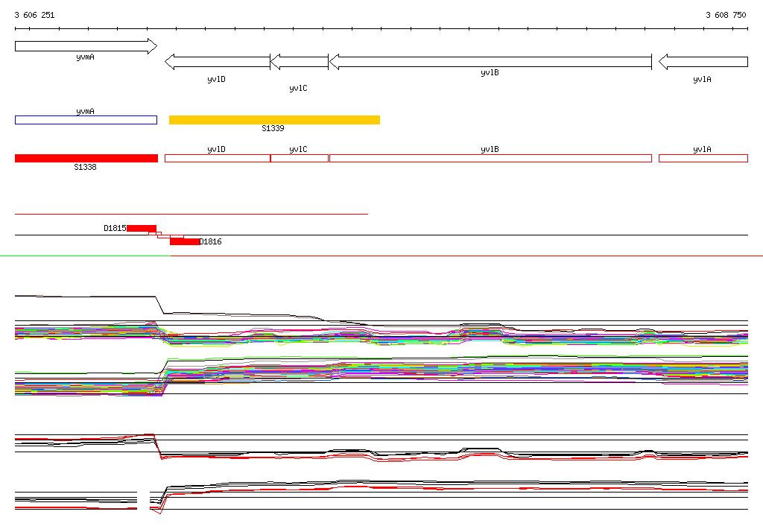The image size is (763, 532).
Task: Click the blue-outlined yvmA box
Action: 86,120
